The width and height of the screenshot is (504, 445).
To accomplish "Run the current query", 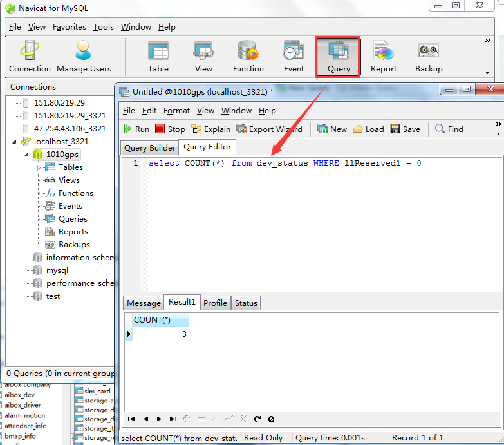I will pos(136,129).
